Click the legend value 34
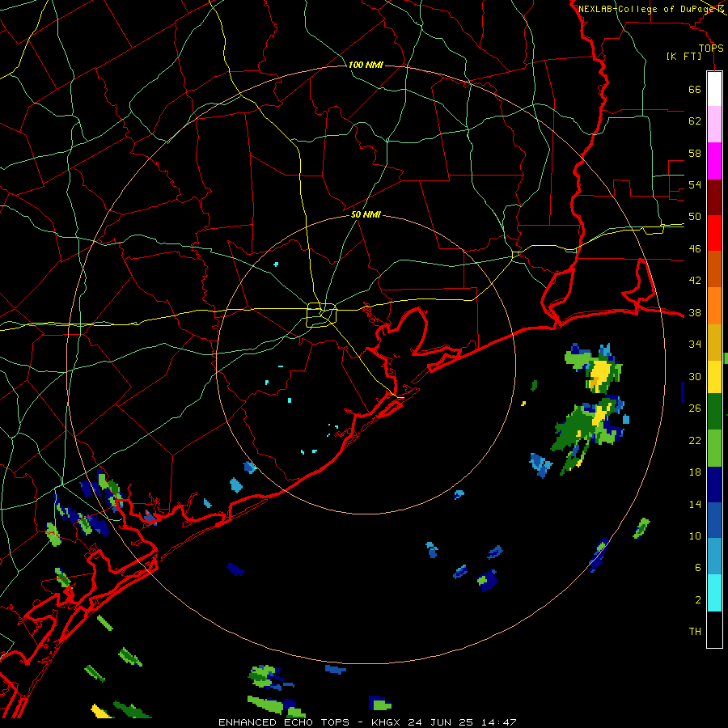The height and width of the screenshot is (728, 728). [695, 345]
